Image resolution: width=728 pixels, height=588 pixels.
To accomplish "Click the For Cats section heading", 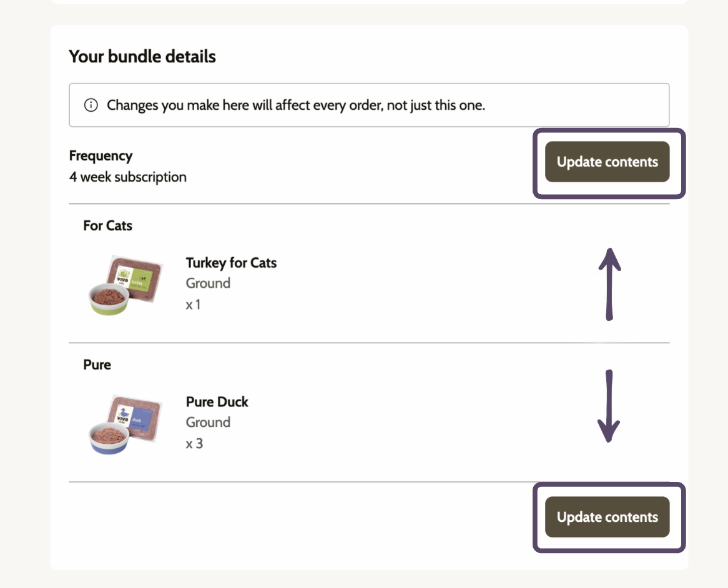I will 108,225.
